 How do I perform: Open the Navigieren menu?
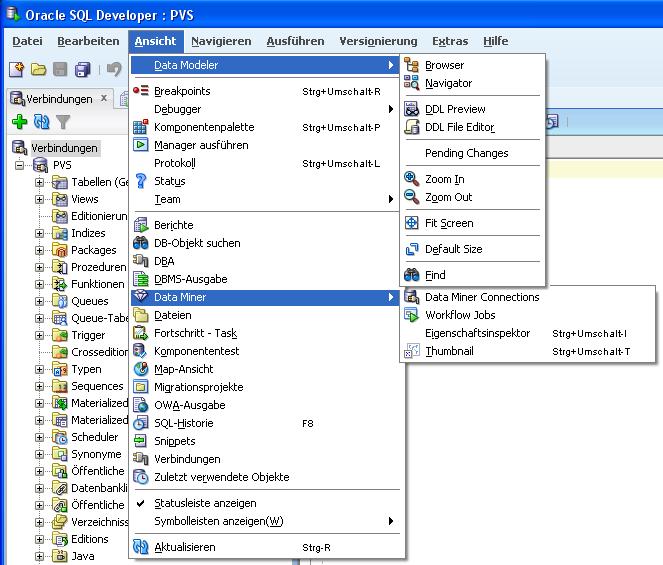point(221,41)
